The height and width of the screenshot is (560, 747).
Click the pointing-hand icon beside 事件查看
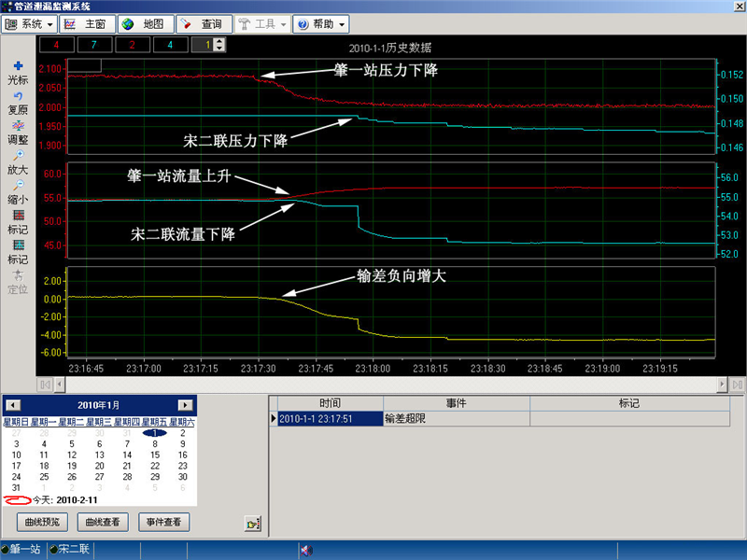click(x=252, y=524)
